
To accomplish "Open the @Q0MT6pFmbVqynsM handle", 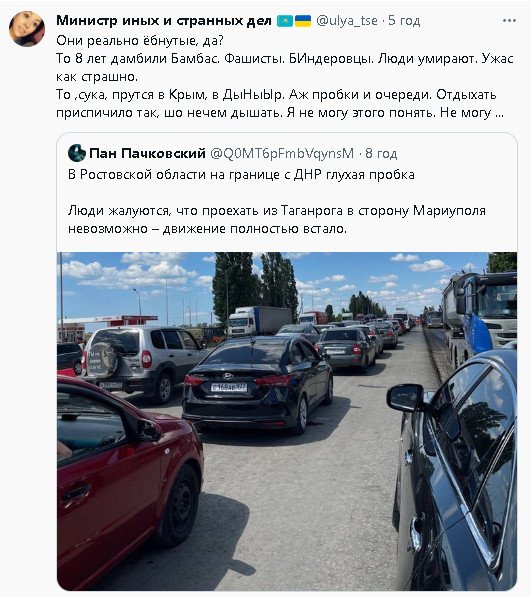I will point(282,153).
